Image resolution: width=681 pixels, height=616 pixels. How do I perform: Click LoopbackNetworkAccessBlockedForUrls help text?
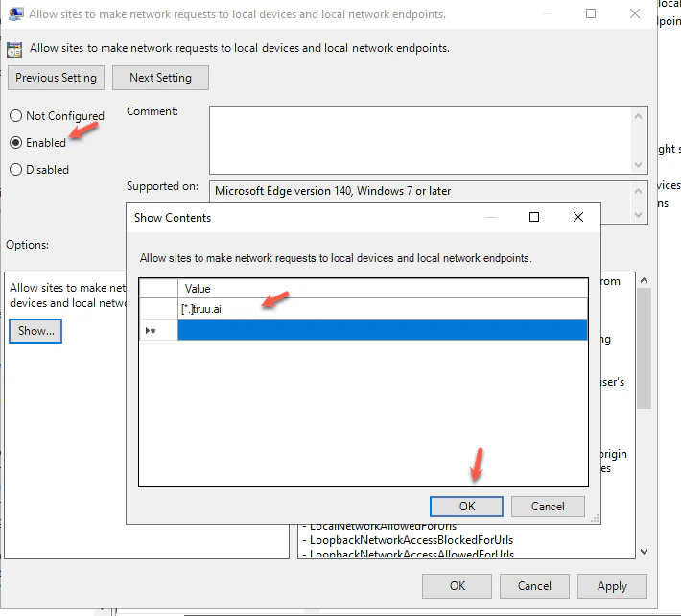pos(411,540)
